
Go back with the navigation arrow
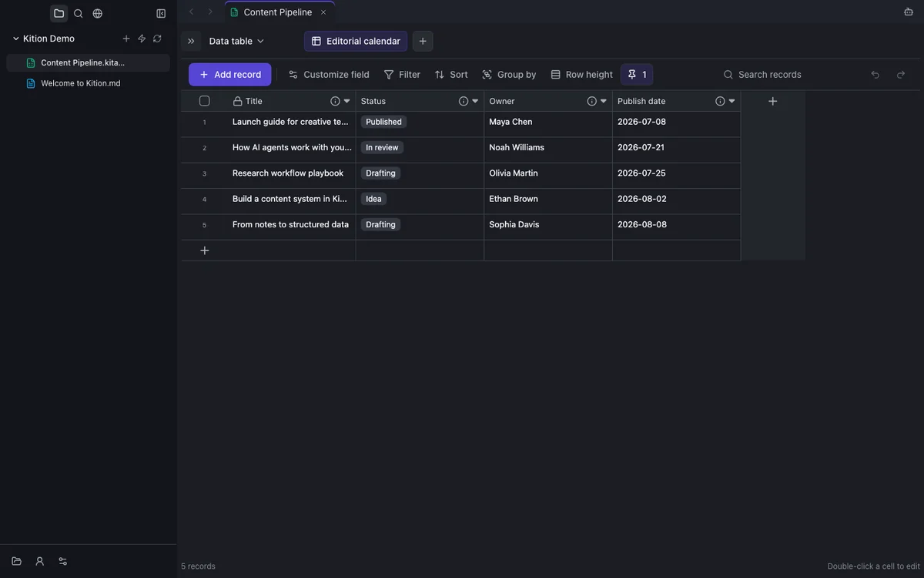[x=192, y=12]
